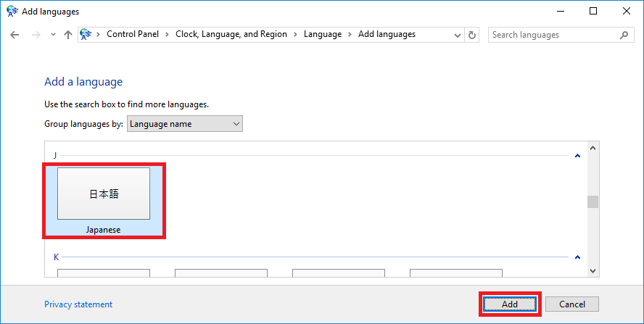
Task: Open the Privacy statement link
Action: click(x=78, y=304)
